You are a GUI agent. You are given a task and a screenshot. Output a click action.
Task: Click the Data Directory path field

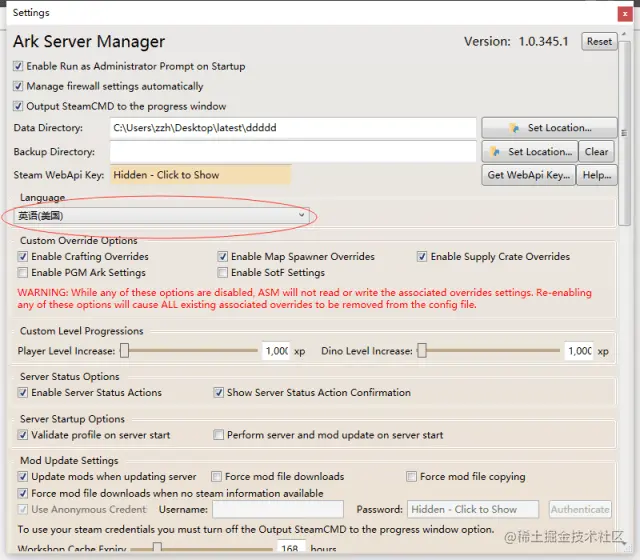click(293, 128)
